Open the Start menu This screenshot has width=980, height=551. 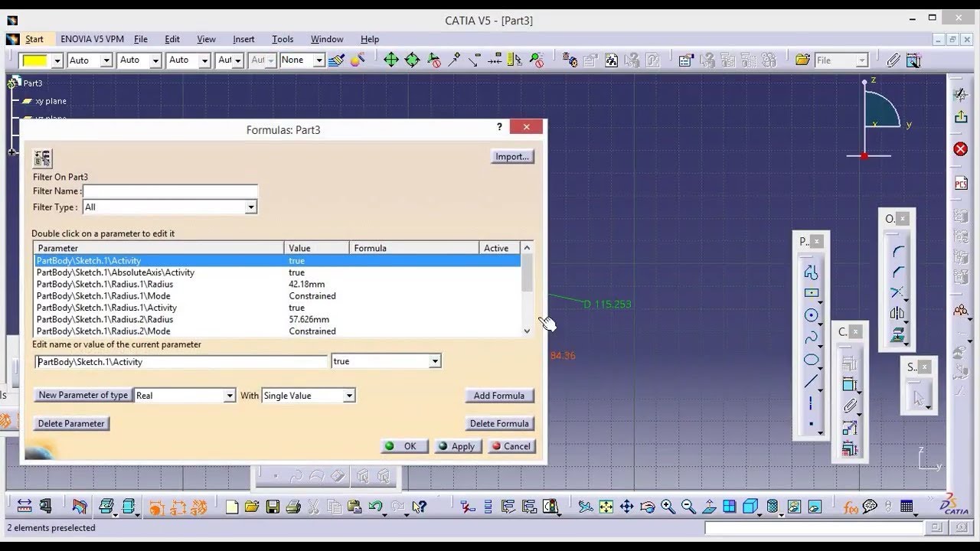[34, 39]
